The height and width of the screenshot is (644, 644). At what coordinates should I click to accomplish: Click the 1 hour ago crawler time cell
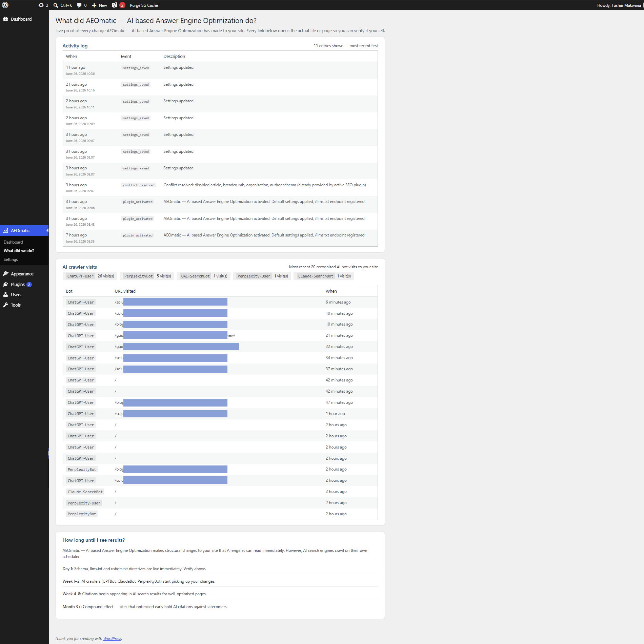click(335, 414)
